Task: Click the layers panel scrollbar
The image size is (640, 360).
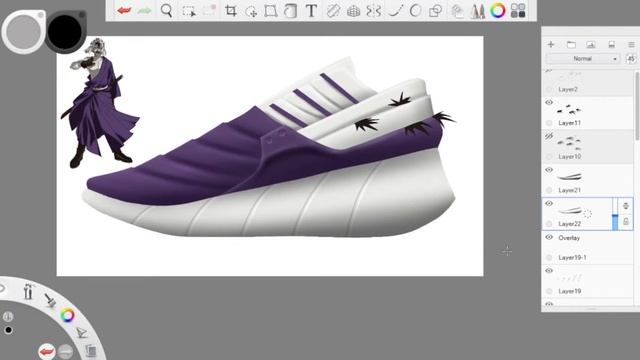Action: [x=637, y=106]
